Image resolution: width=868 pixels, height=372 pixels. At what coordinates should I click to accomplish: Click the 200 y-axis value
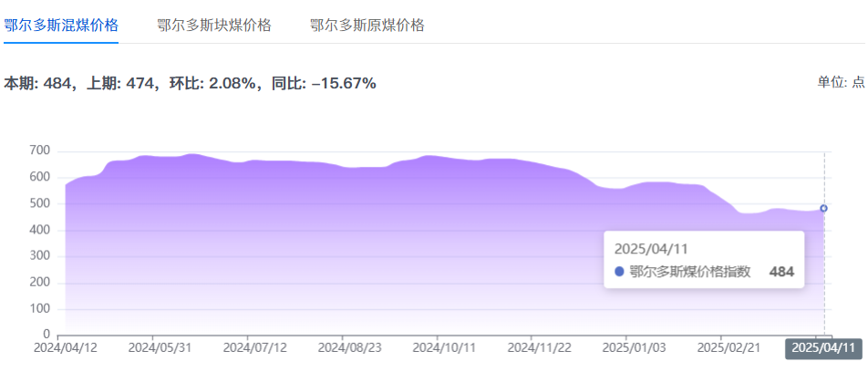[38, 283]
